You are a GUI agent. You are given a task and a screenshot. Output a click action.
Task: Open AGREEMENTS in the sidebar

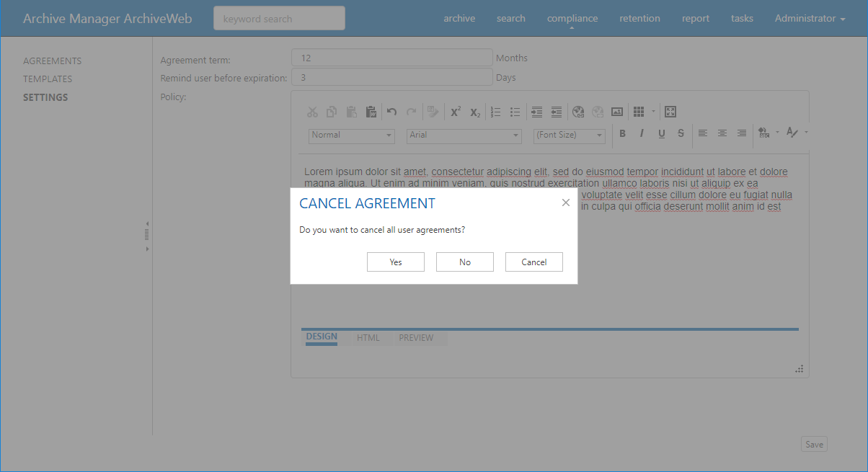tap(53, 61)
